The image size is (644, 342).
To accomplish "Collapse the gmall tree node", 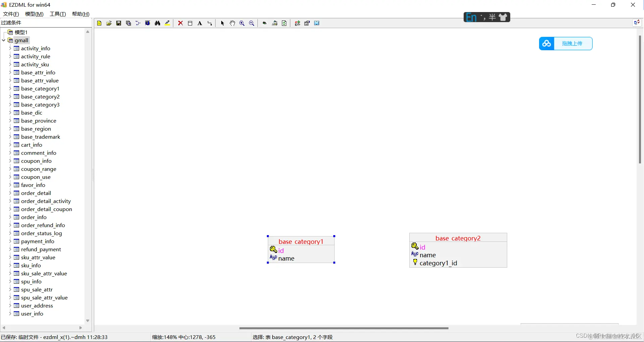I will (x=4, y=40).
